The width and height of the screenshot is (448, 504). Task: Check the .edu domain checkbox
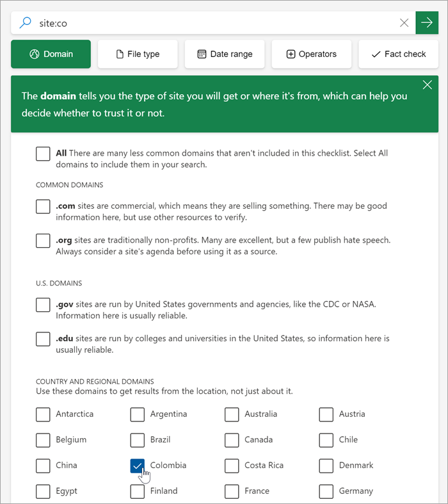(x=43, y=339)
